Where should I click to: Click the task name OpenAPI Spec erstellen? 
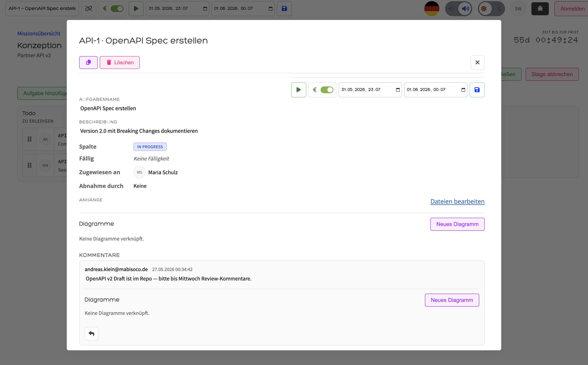point(108,108)
